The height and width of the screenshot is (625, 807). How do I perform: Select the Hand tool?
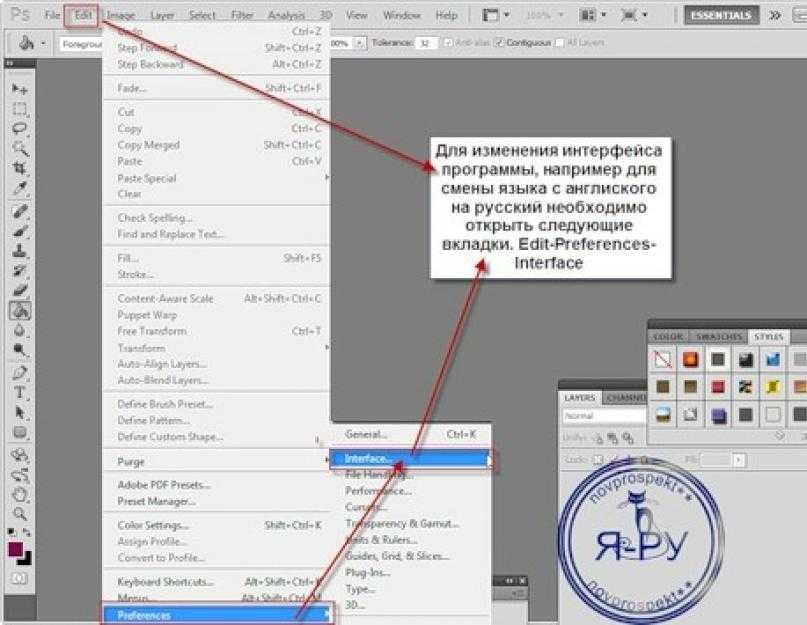coord(20,495)
